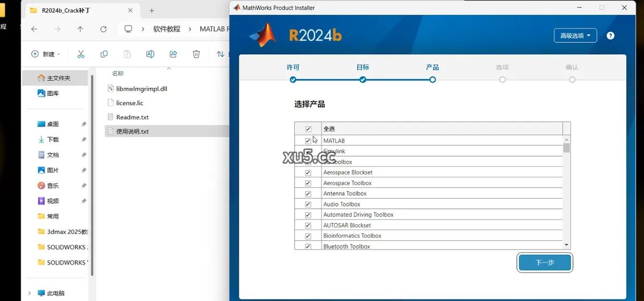Click the Delete trash icon in File Explorer

coord(196,54)
